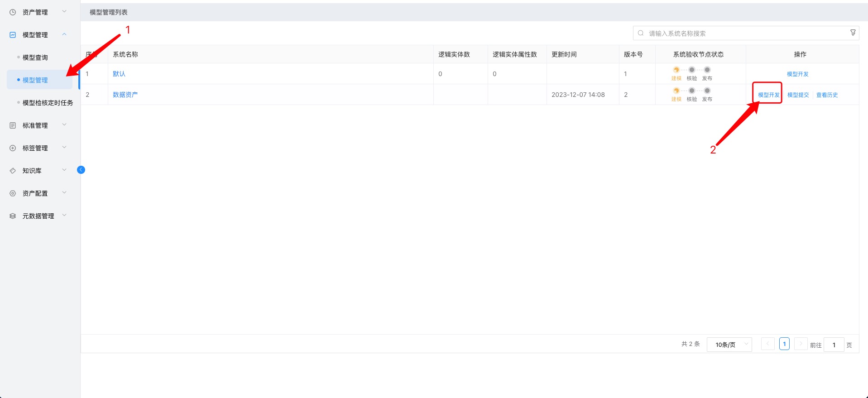Screen dimensions: 868x398
Task: Open the 默认 system name link
Action: click(119, 74)
